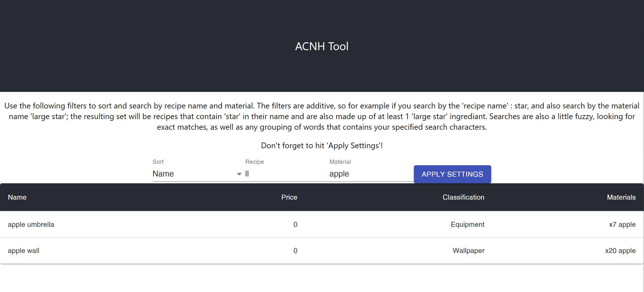644x292 pixels.
Task: Click the Price column header
Action: [x=289, y=197]
